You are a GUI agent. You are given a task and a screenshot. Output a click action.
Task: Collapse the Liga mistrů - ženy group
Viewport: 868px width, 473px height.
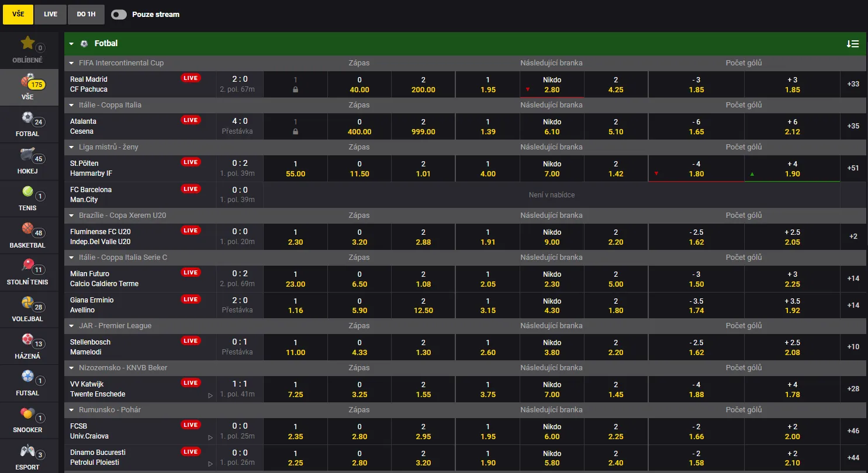point(71,147)
